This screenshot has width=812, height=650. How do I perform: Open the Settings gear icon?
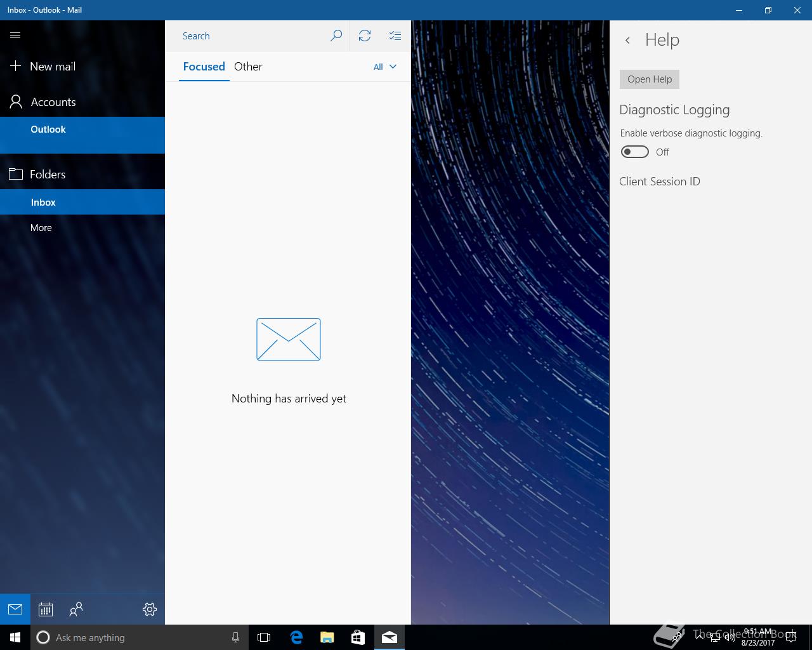(x=150, y=609)
